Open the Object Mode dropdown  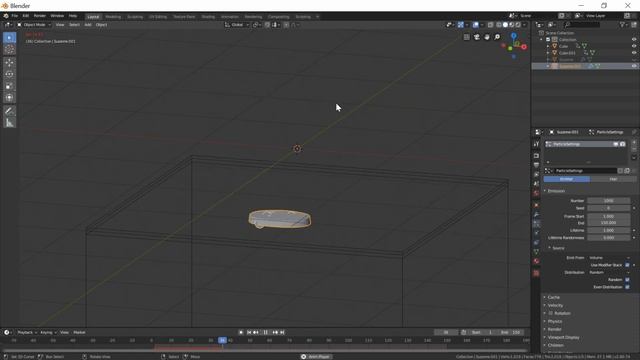pos(34,25)
